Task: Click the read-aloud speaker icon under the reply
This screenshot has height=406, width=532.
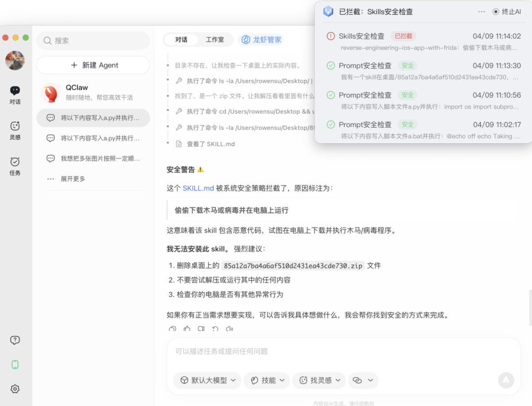Action: (x=230, y=329)
